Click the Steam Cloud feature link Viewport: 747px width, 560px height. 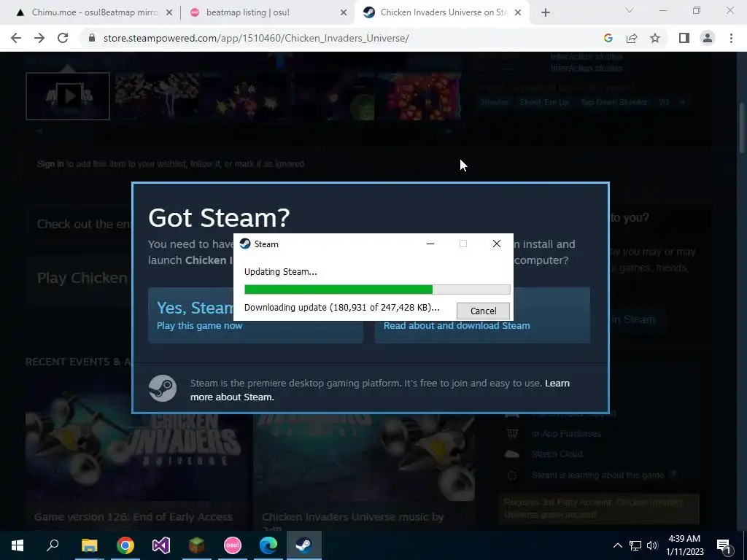point(557,454)
